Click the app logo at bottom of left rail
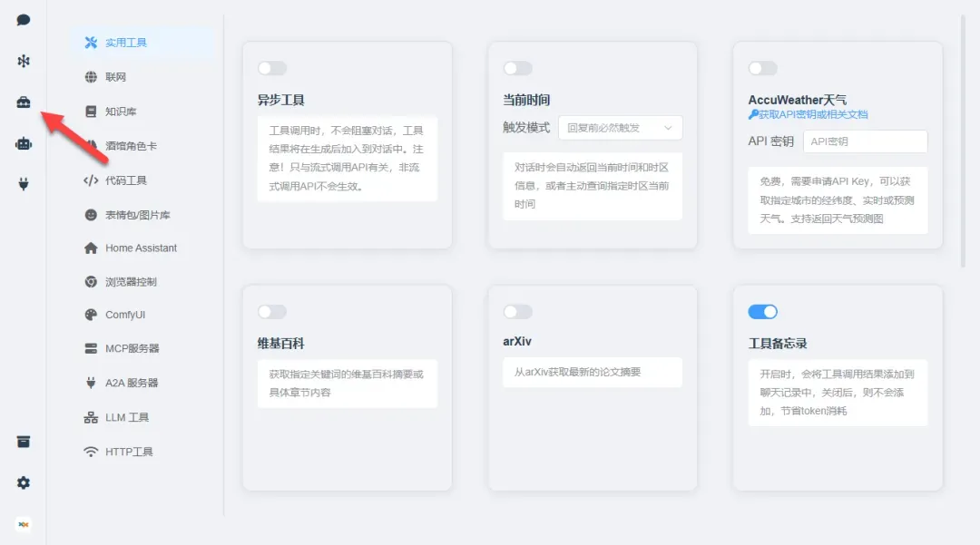Image resolution: width=980 pixels, height=545 pixels. [23, 524]
